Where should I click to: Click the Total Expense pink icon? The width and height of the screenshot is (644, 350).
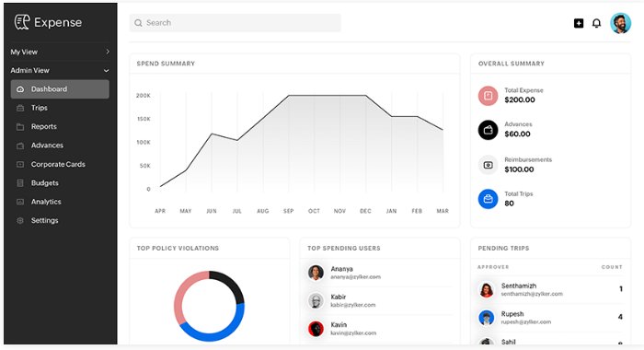tap(488, 96)
